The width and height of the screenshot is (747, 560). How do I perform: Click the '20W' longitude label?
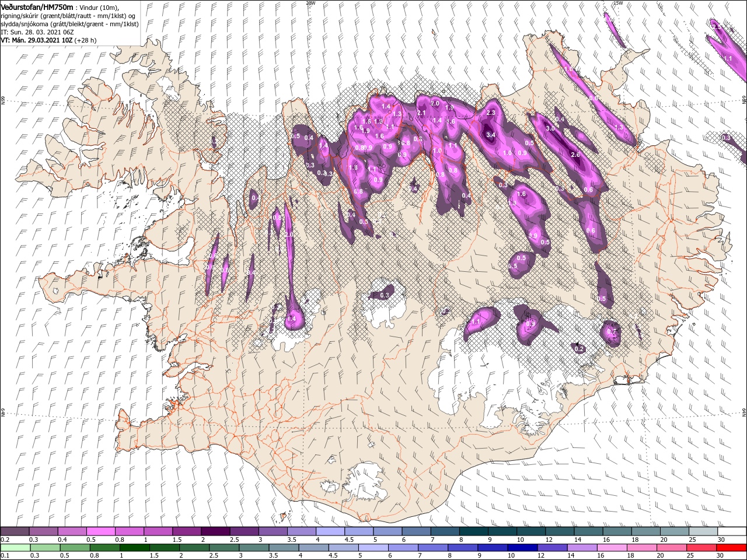tap(310, 3)
